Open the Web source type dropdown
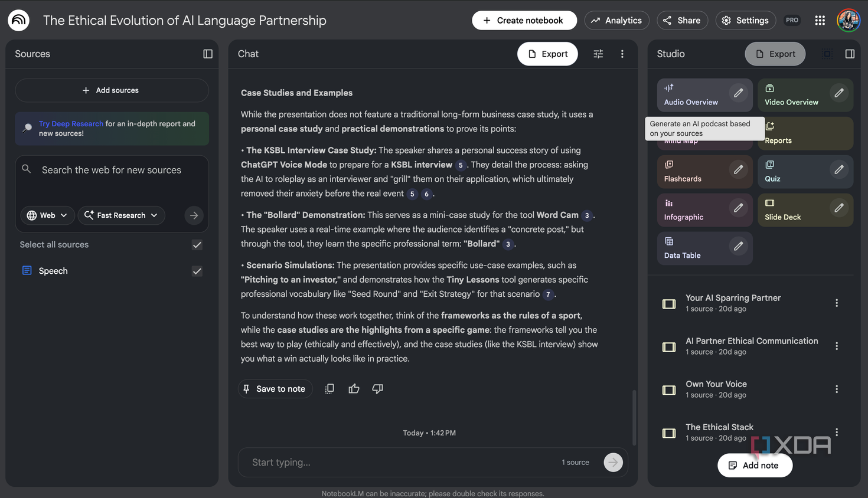868x498 pixels. 47,215
